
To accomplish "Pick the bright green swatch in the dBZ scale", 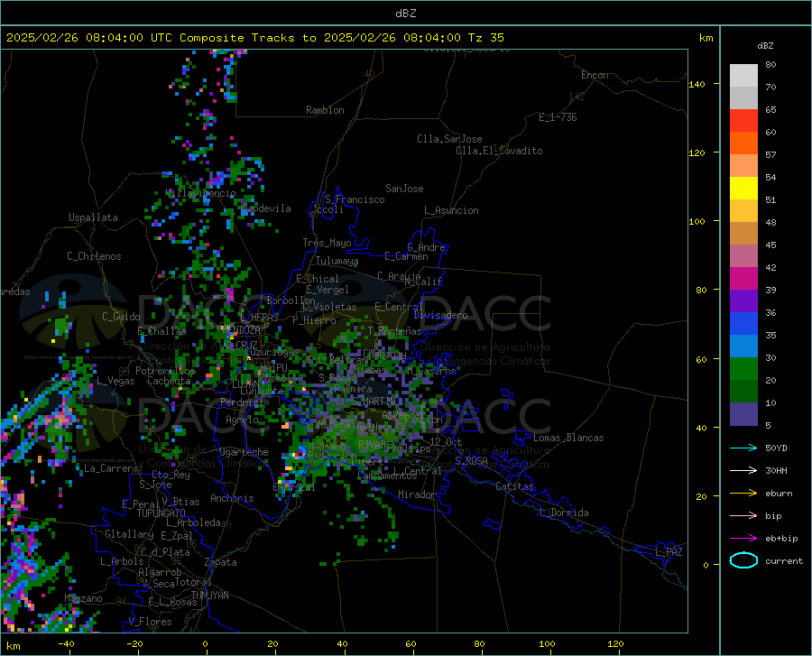I will [x=743, y=368].
